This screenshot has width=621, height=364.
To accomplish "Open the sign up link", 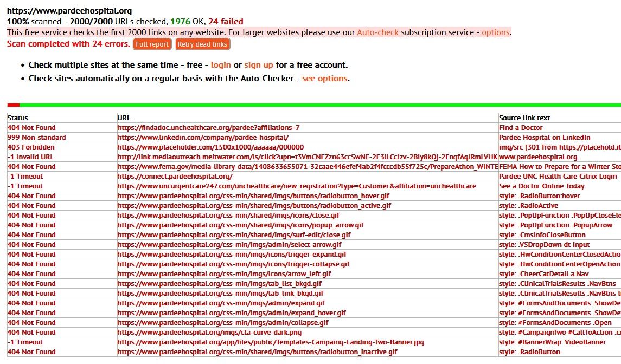I will click(x=259, y=65).
